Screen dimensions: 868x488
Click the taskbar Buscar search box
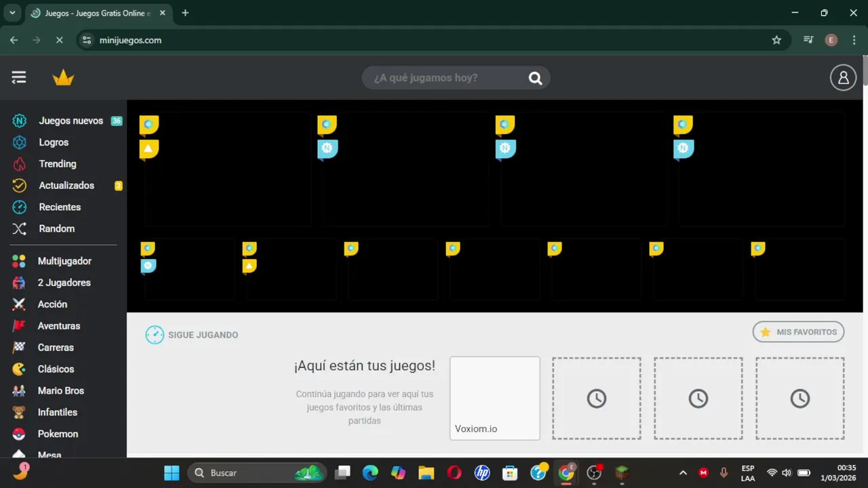click(x=257, y=472)
